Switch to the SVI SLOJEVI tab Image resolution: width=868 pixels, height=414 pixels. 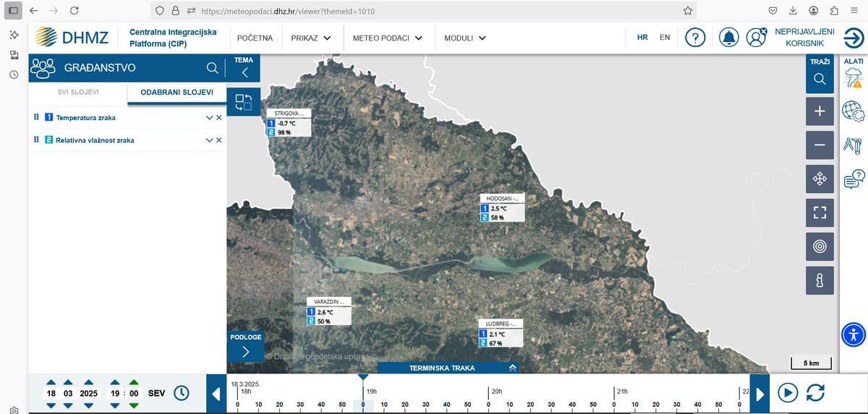[x=78, y=92]
